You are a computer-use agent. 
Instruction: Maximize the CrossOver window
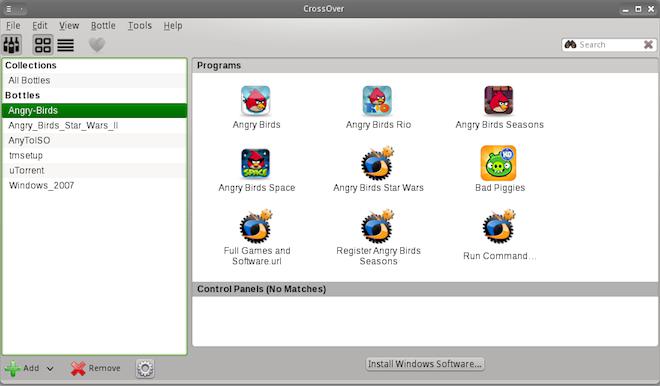[x=638, y=9]
